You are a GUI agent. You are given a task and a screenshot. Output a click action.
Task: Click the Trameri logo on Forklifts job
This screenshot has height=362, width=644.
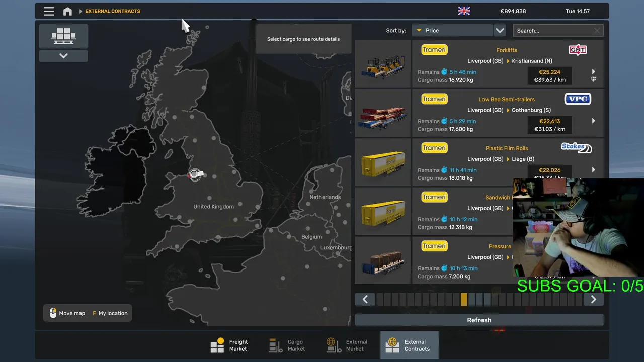tap(434, 50)
